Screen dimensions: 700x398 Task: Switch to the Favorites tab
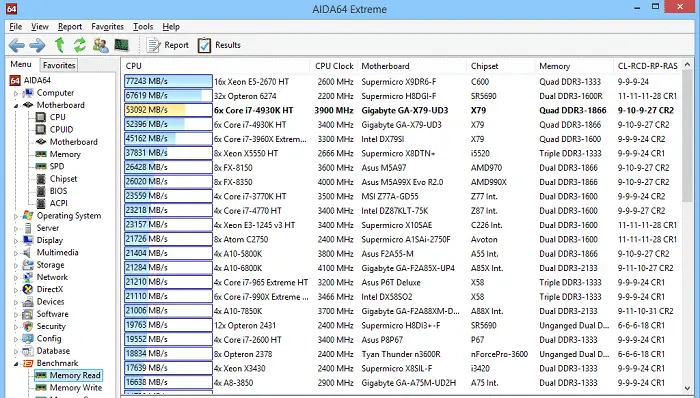click(x=59, y=65)
